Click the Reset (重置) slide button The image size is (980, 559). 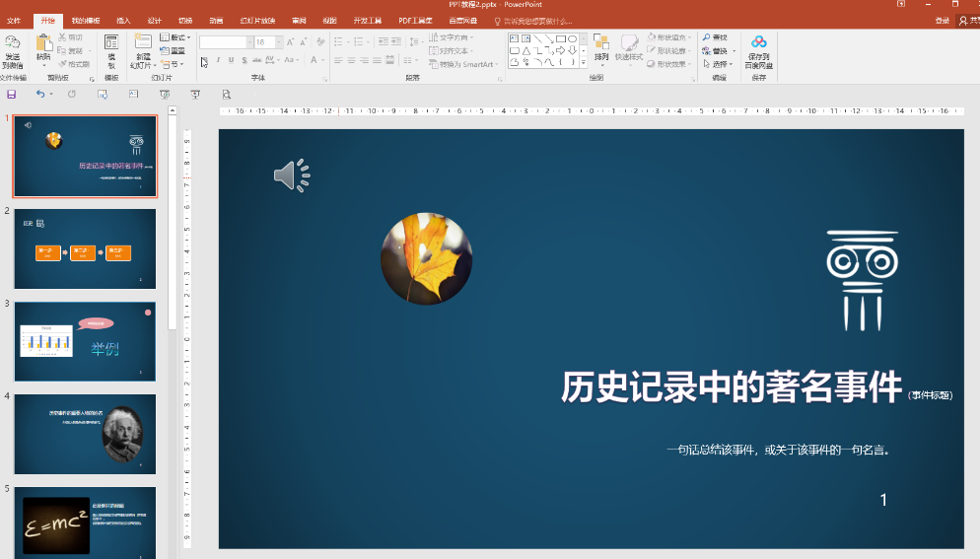[174, 51]
